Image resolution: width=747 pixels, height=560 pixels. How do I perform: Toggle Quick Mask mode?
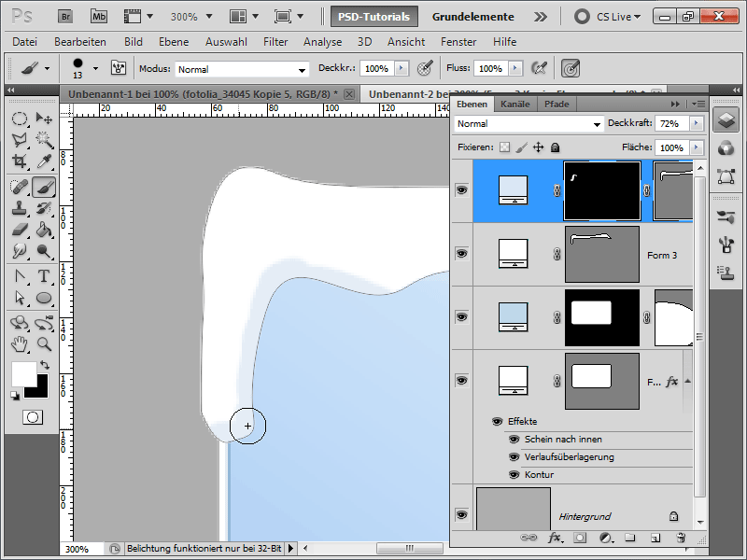tap(33, 417)
